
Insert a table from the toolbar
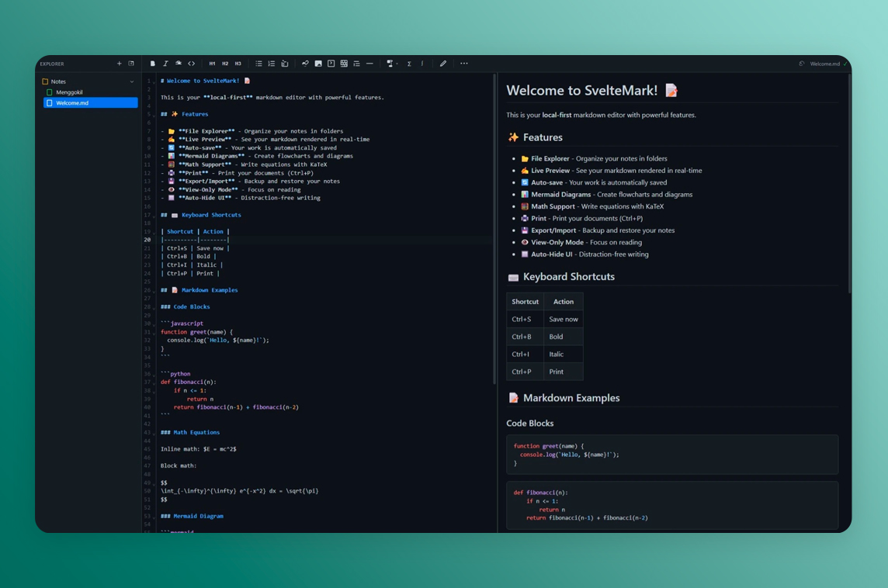point(344,64)
